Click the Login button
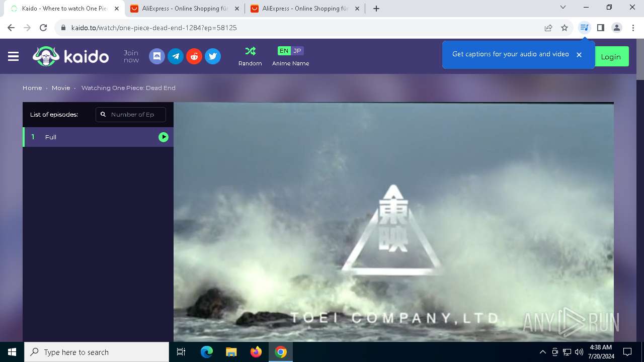Screen dimensions: 644x362 point(611,57)
